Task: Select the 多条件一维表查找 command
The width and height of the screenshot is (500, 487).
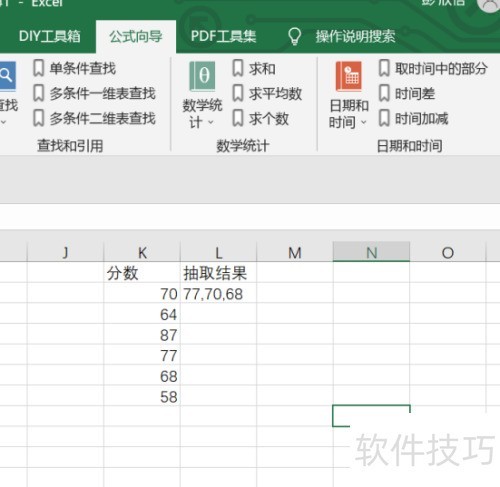Action: (94, 93)
